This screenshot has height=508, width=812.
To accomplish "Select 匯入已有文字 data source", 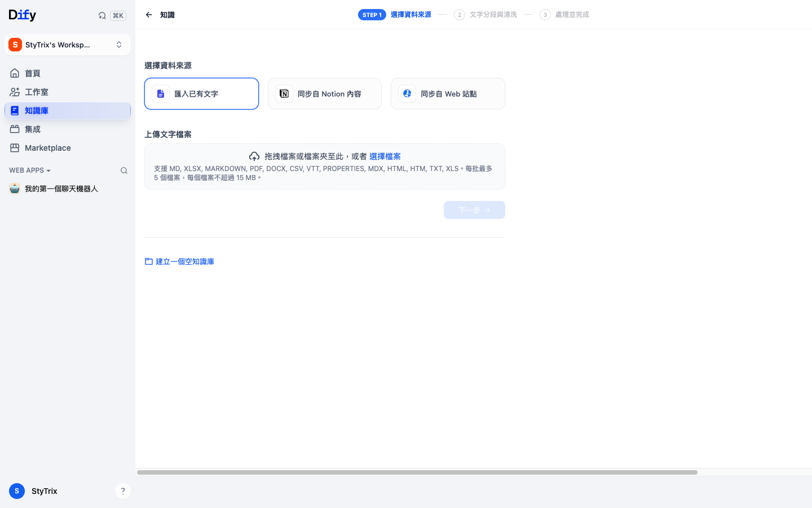I will (x=201, y=94).
